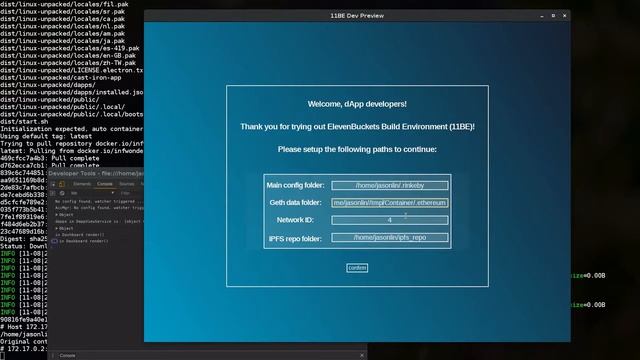Select the Console tab in Developer Tools

[x=104, y=184]
